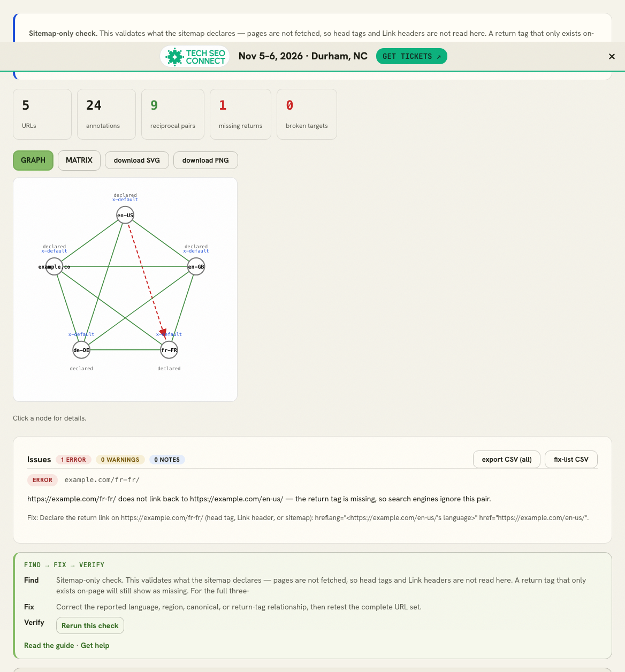This screenshot has width=625, height=672.
Task: Click the annotations stat card
Action: pos(106,114)
